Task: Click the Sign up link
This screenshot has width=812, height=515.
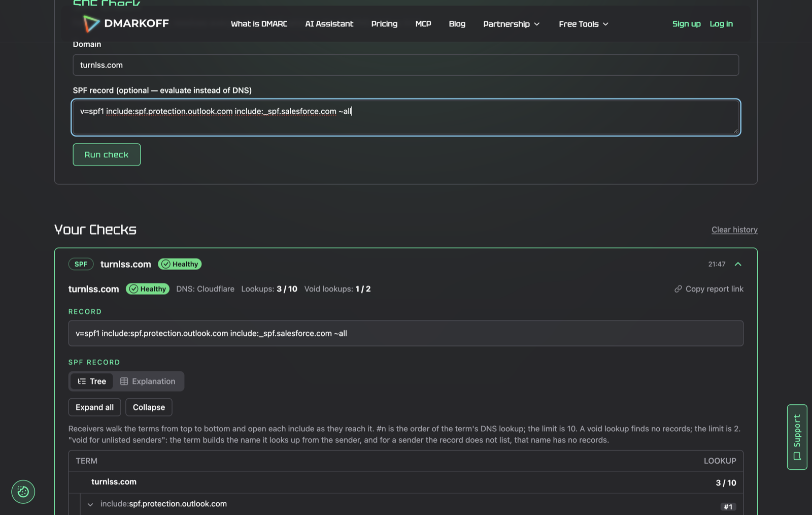Action: pos(686,24)
